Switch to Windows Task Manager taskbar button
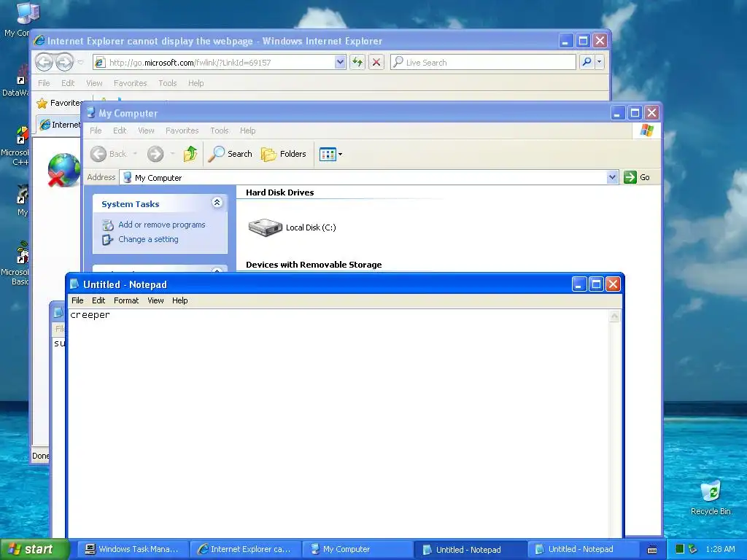 133,549
